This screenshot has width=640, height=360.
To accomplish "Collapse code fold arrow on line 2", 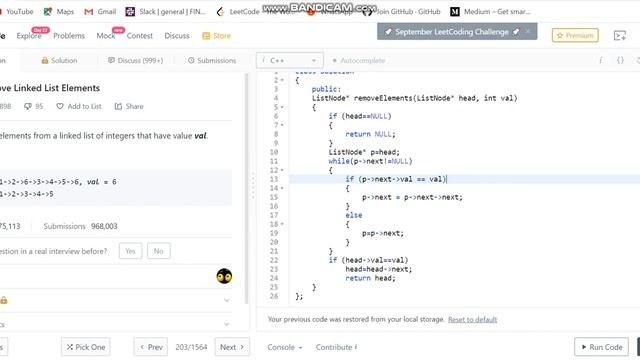I will 282,80.
